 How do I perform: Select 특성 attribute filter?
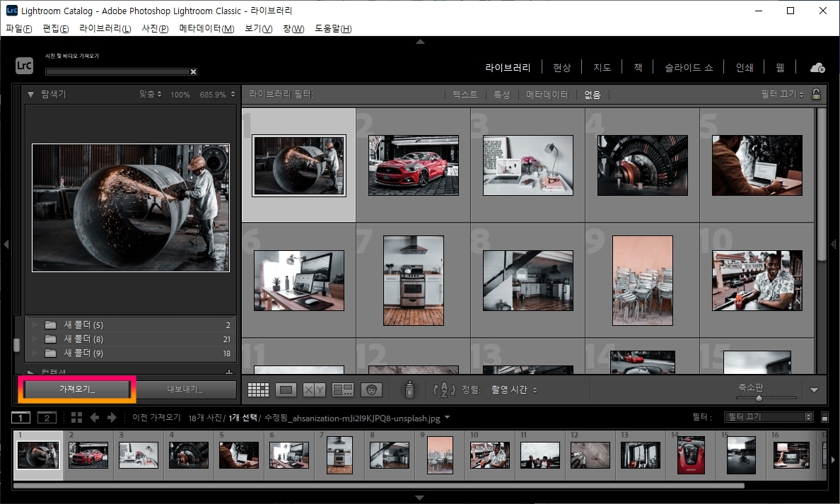pyautogui.click(x=502, y=95)
